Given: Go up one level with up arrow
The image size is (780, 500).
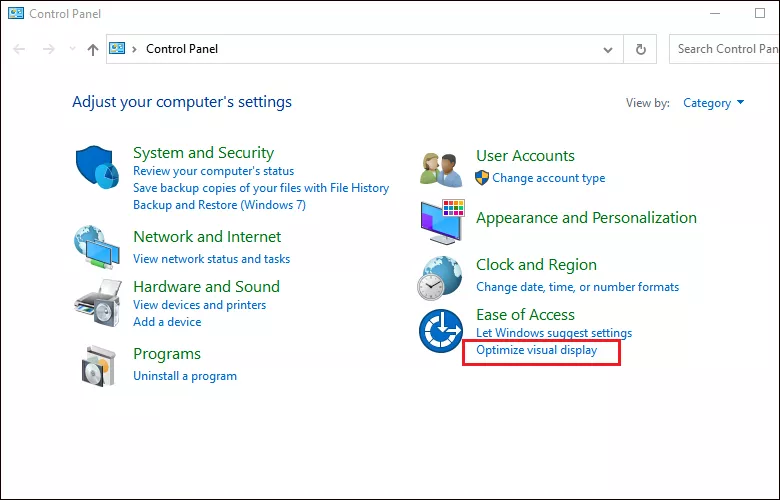Looking at the screenshot, I should 93,49.
